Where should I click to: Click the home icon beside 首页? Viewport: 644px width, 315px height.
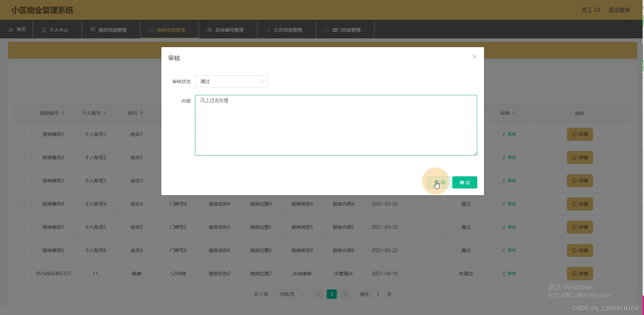tap(11, 30)
